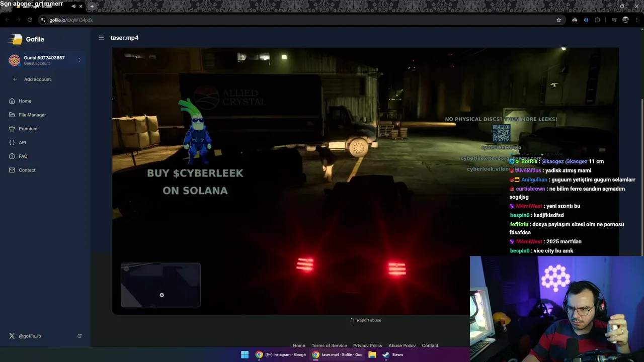Toggle the sidebar with the hamburger icon
This screenshot has width=644, height=362.
101,38
